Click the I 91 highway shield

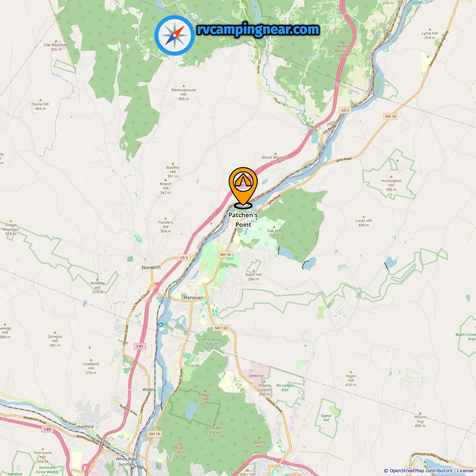pos(139,346)
